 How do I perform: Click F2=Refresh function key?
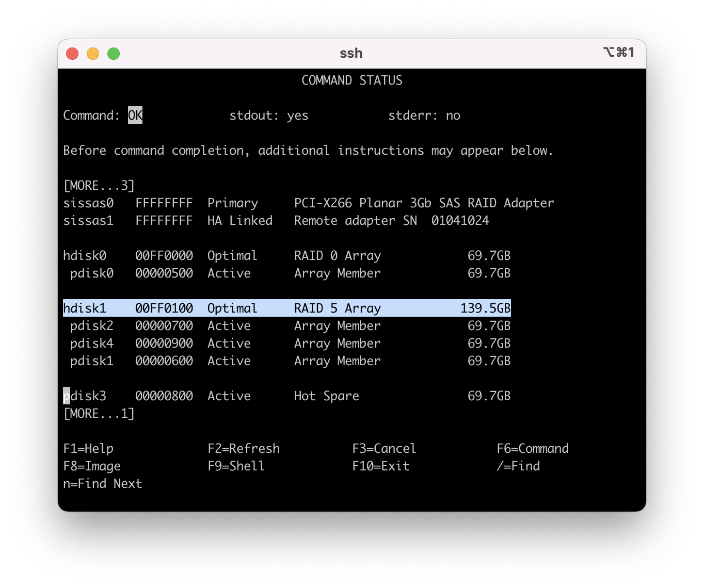point(244,449)
